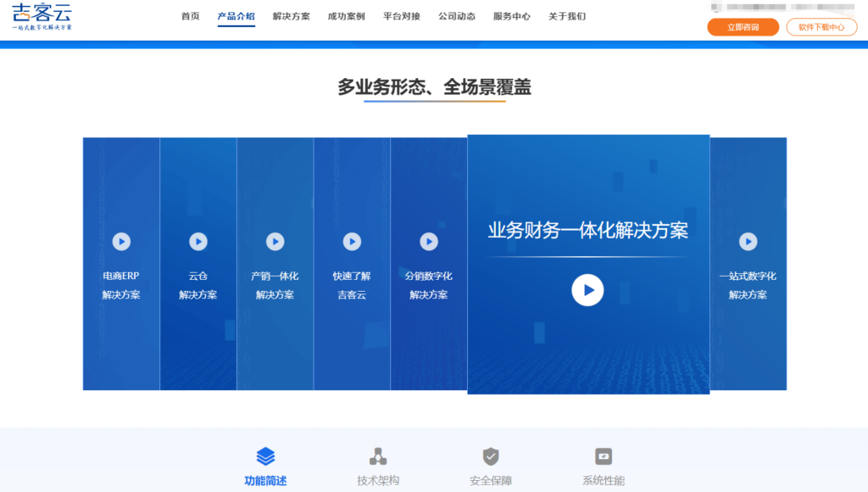Viewport: 868px width, 492px height.
Task: Click play icon on 产销一体化 panel
Action: point(275,242)
